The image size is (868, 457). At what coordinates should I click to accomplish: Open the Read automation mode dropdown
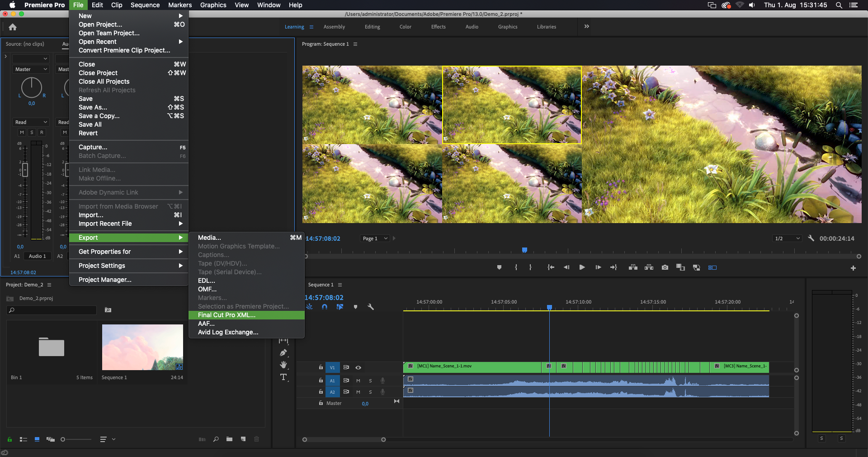(x=31, y=122)
